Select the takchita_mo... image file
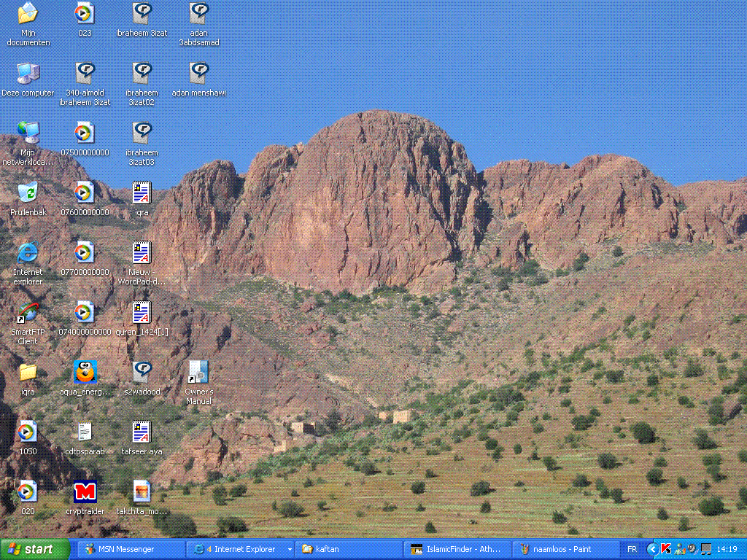Image resolution: width=747 pixels, height=560 pixels. pyautogui.click(x=142, y=492)
